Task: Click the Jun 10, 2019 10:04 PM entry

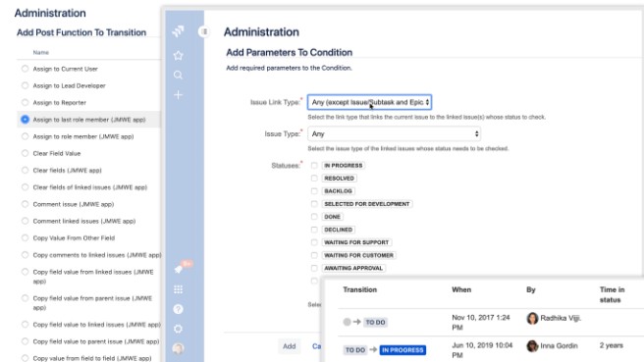Action: (482, 350)
